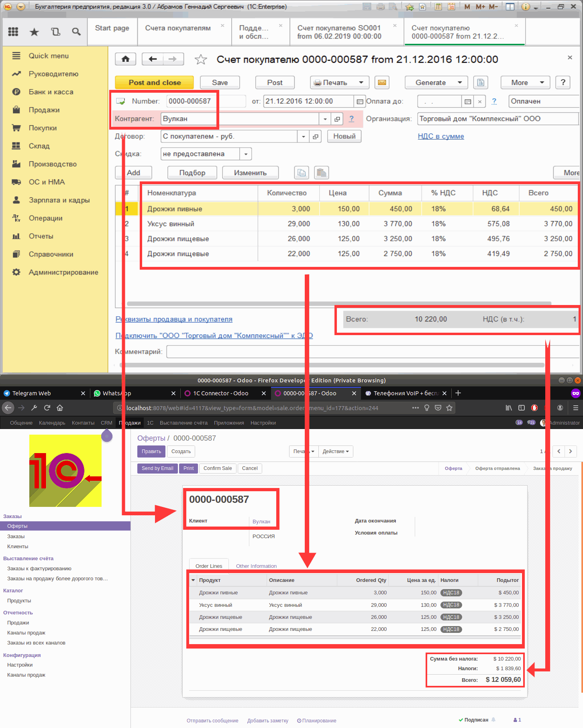
Task: Go to next record arrow in Odoo
Action: (x=571, y=451)
